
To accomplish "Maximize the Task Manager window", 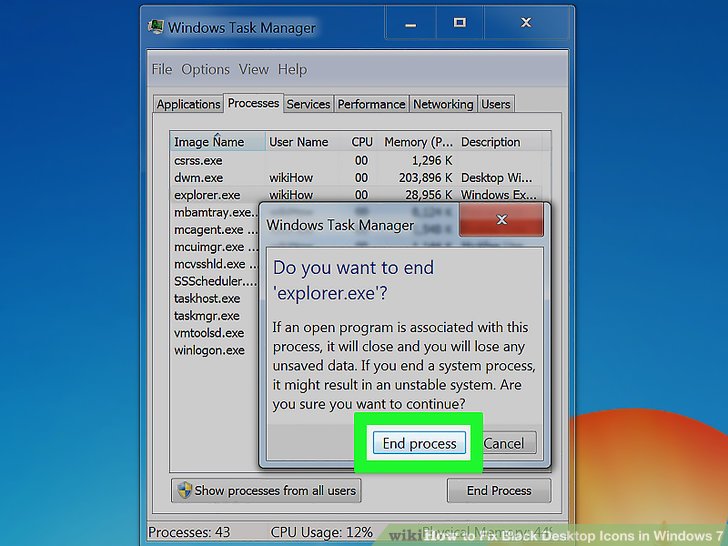I will (460, 23).
